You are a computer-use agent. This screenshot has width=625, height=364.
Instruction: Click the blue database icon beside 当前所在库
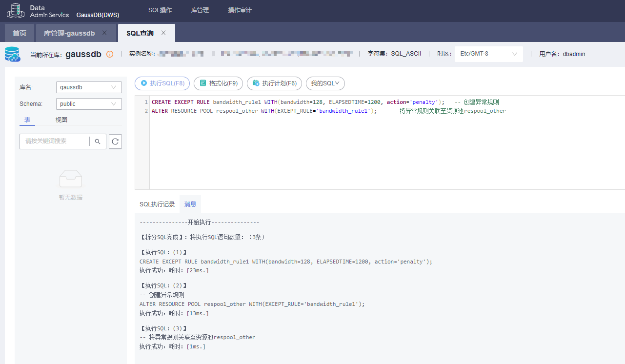(12, 54)
